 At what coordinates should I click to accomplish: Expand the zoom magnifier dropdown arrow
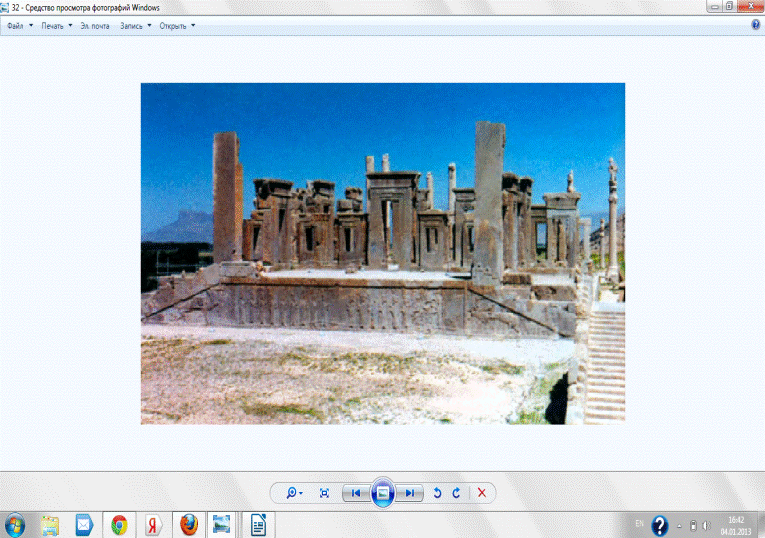coord(301,493)
